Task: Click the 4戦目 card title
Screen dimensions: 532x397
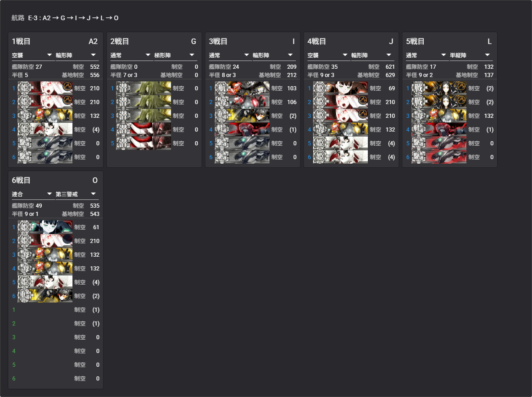Action: tap(316, 41)
